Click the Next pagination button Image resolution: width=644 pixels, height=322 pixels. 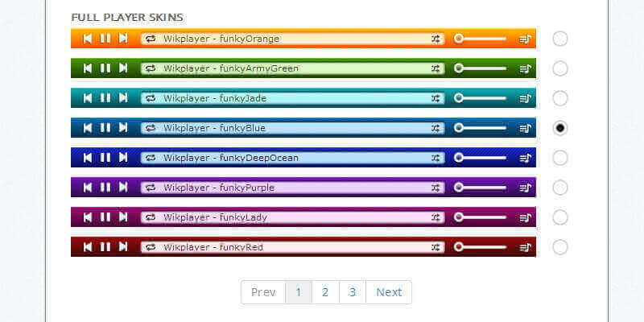pyautogui.click(x=389, y=292)
